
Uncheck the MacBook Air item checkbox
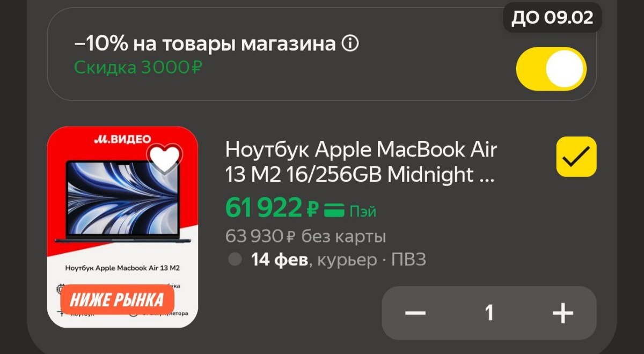[576, 157]
